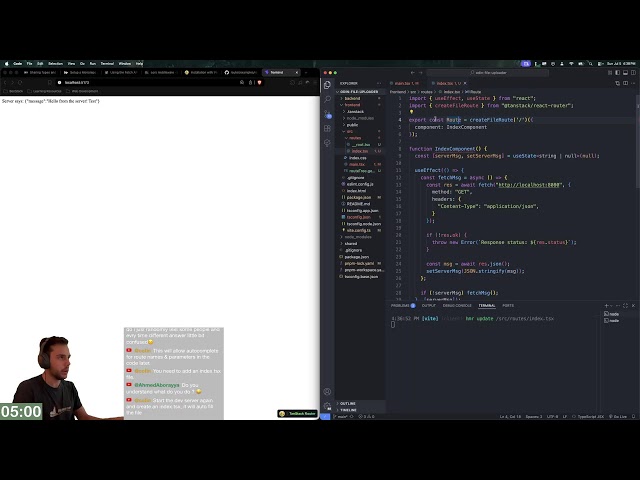The image size is (640, 480).
Task: Close the index.tsx editor tab
Action: point(465,83)
